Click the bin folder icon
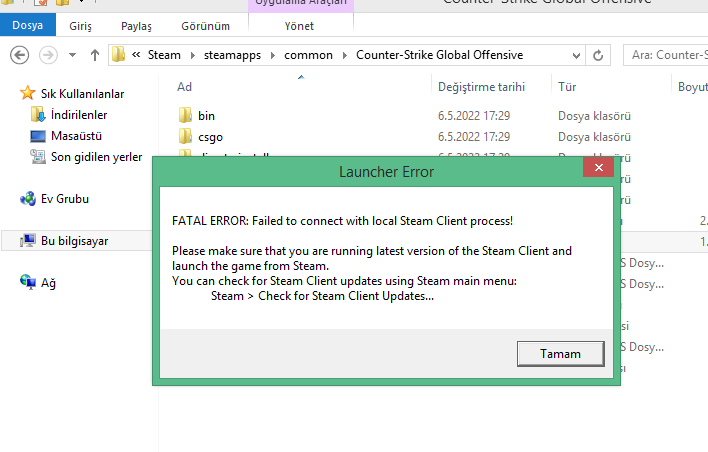The height and width of the screenshot is (452, 708). [185, 115]
